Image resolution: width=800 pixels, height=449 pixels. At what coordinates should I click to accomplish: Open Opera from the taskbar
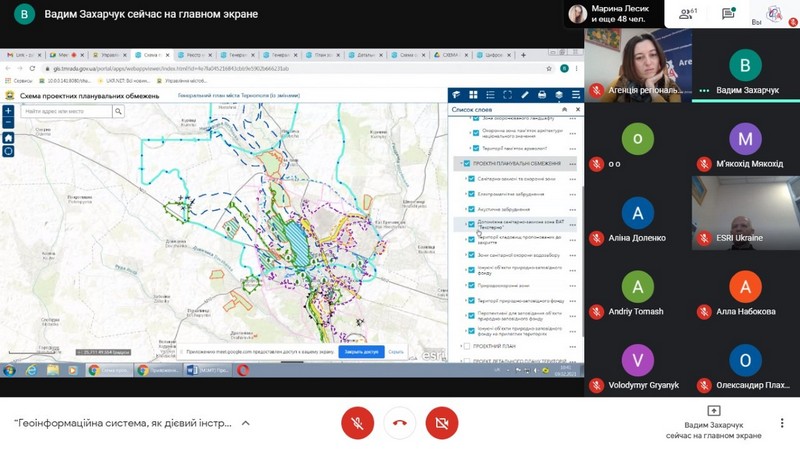(243, 370)
